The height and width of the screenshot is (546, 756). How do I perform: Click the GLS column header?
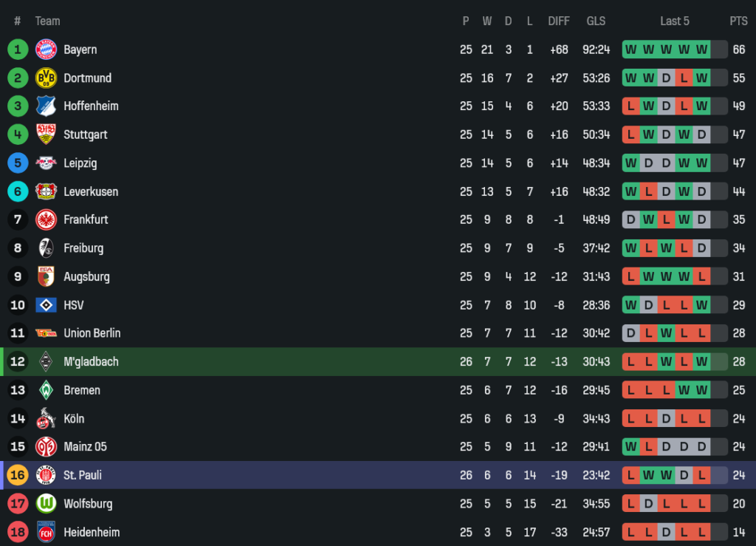(x=597, y=21)
